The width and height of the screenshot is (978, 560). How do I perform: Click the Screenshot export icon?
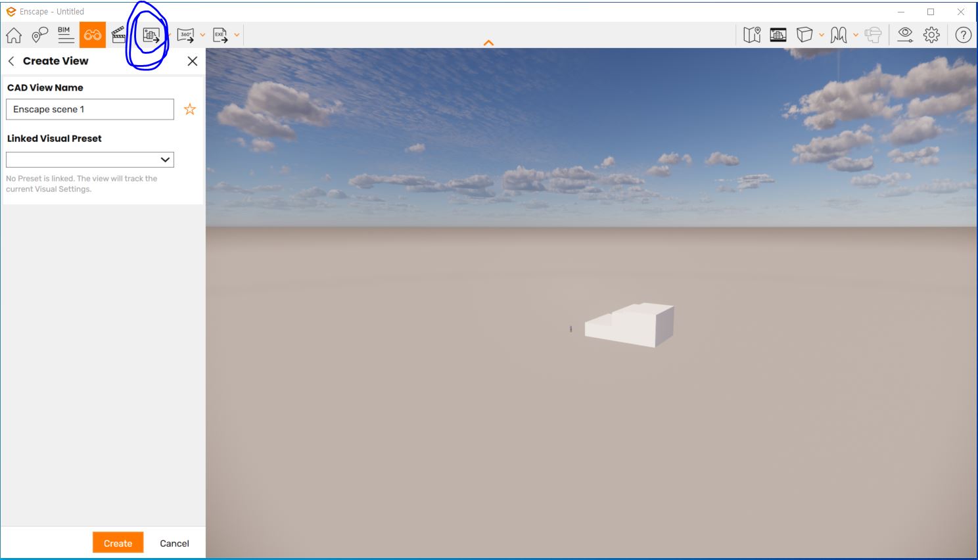(151, 35)
